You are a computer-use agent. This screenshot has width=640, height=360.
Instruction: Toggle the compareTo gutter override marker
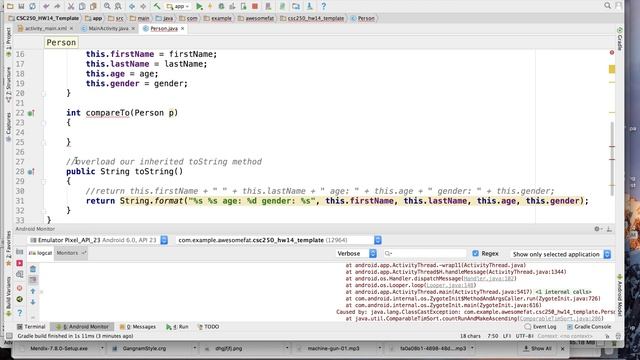pos(31,113)
